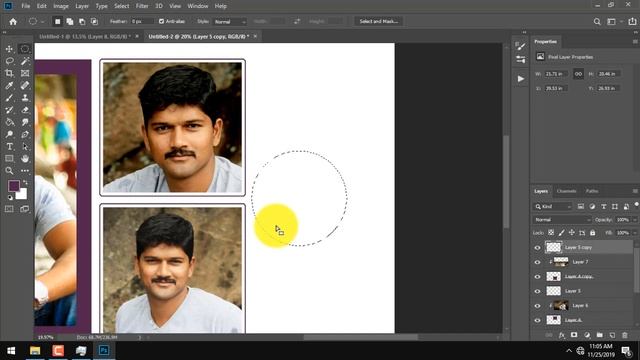Click the Feather input field
This screenshot has width=640, height=360.
(142, 21)
